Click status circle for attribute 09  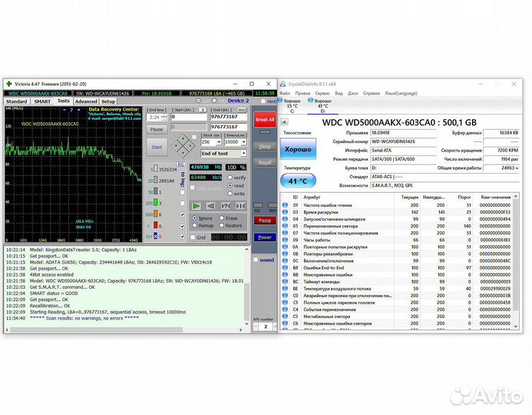click(285, 240)
